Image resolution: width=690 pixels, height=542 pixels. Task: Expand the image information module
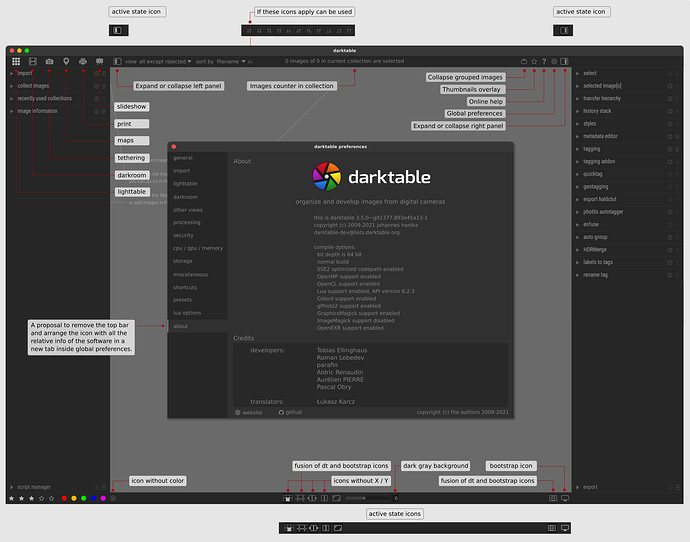click(x=57, y=111)
